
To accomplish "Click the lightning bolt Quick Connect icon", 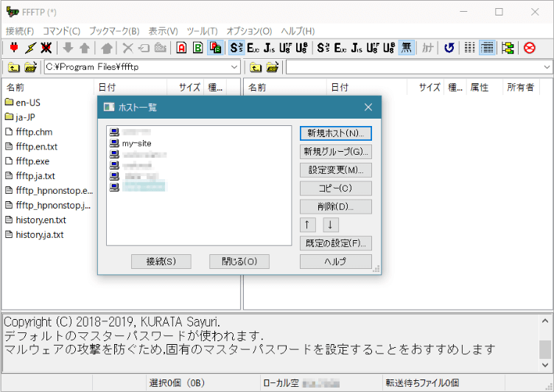I will coord(30,48).
